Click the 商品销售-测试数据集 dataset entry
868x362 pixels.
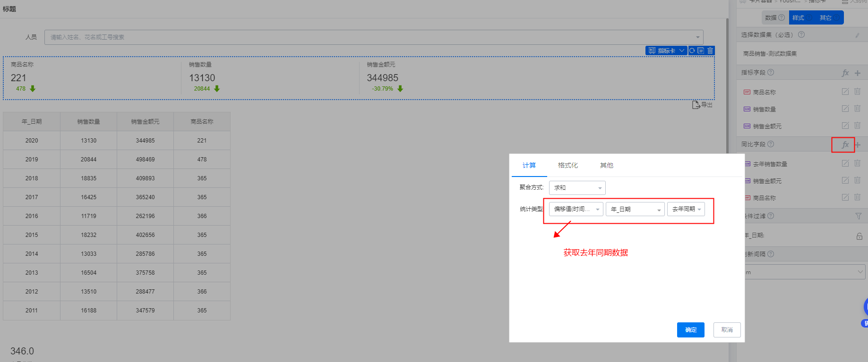click(x=770, y=53)
